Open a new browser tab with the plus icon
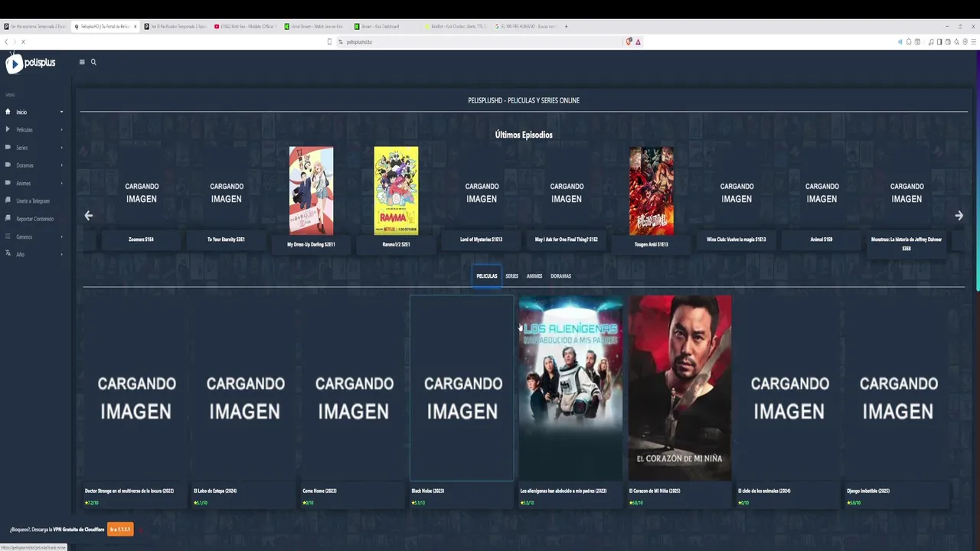980x551 pixels. (x=566, y=26)
